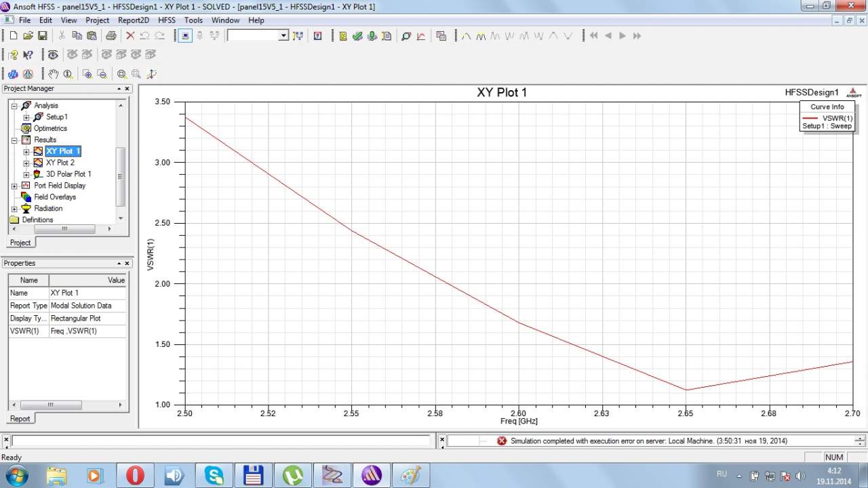Click the Freq [GHz] axis label

[519, 422]
